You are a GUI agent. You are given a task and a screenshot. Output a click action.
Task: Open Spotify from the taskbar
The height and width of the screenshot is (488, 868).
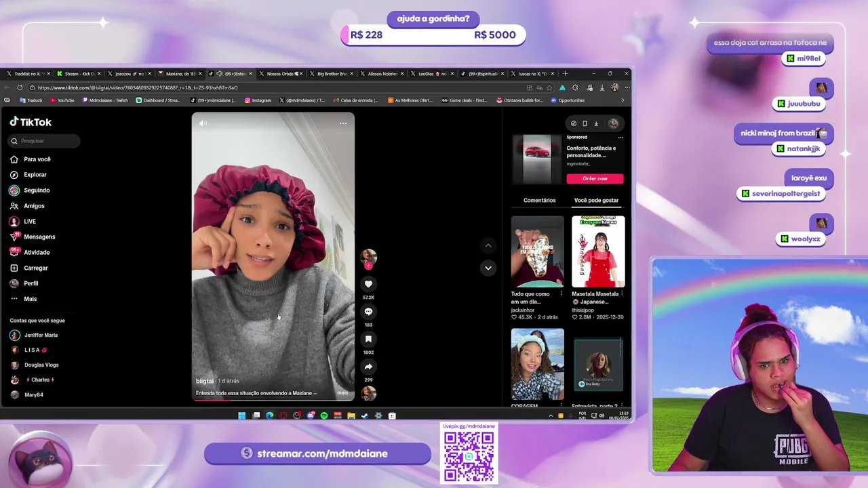click(323, 415)
